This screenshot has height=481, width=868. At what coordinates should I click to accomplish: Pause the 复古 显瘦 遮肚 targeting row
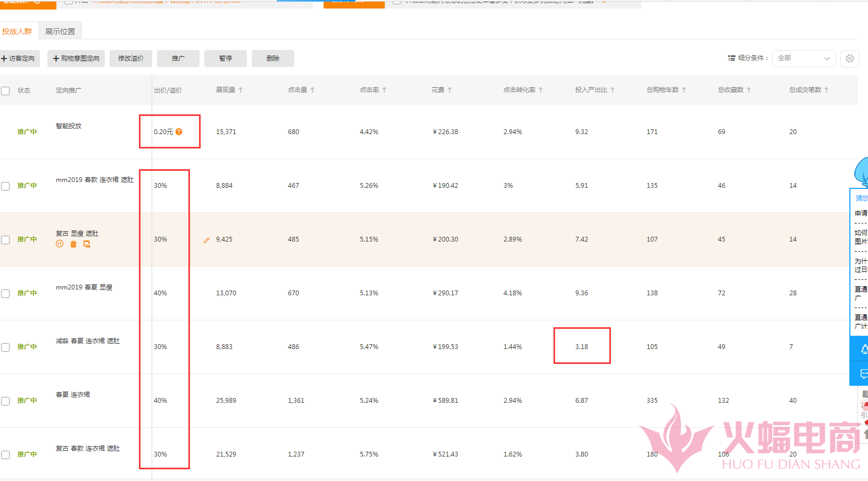[60, 244]
